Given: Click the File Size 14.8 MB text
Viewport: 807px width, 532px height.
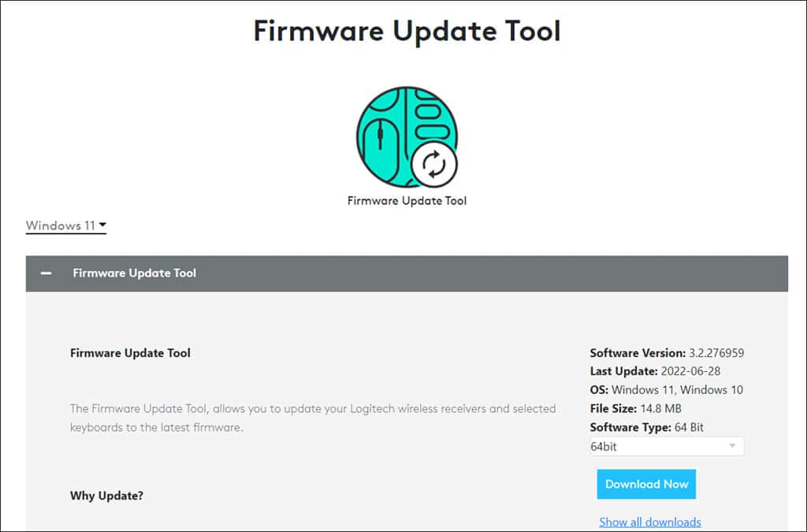Looking at the screenshot, I should click(636, 408).
